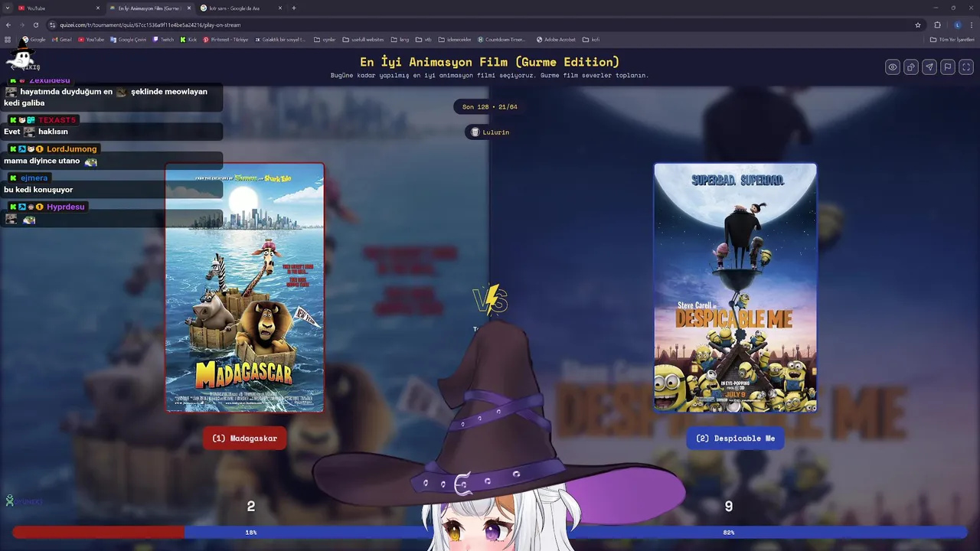Viewport: 980px width, 551px height.
Task: Click the Lulurin streamer badge
Action: (x=490, y=132)
